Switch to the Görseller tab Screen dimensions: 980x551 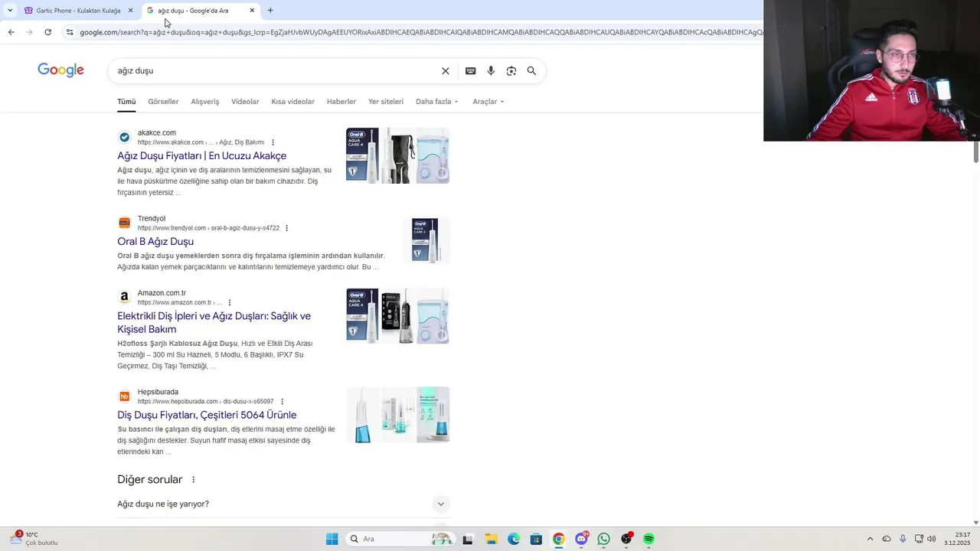coord(163,102)
